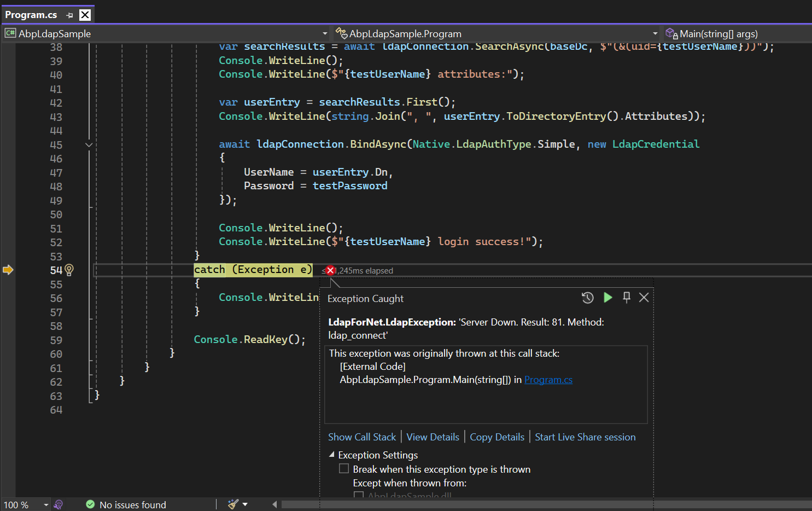Click the lightbulb quick actions icon
The width and height of the screenshot is (812, 511).
[x=69, y=270]
